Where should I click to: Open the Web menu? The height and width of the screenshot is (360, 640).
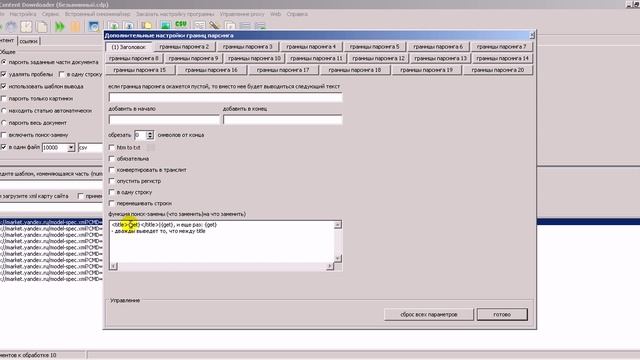click(x=276, y=14)
